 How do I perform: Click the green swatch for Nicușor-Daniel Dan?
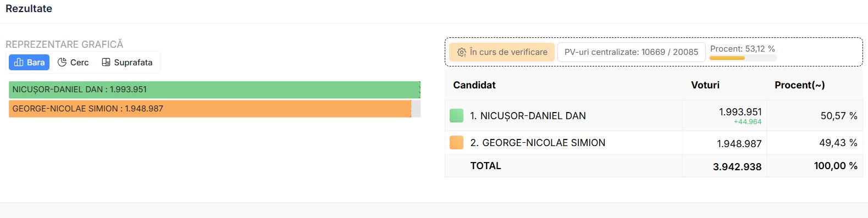456,115
